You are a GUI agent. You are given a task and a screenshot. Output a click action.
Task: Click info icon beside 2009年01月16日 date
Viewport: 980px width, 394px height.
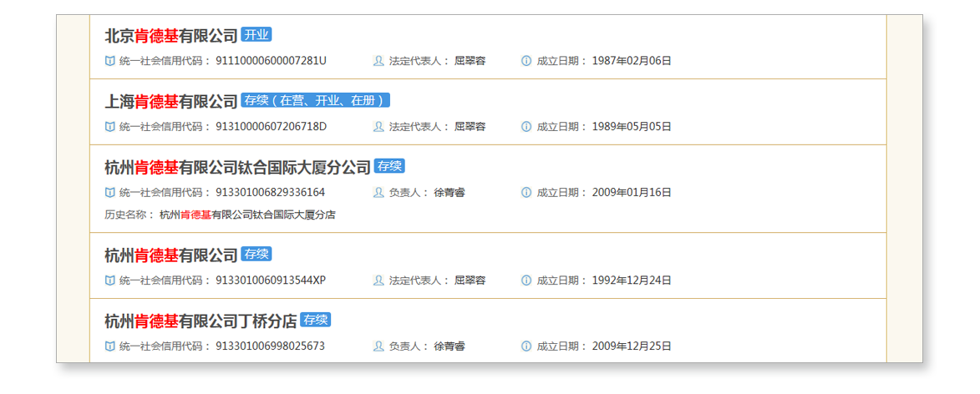(526, 192)
